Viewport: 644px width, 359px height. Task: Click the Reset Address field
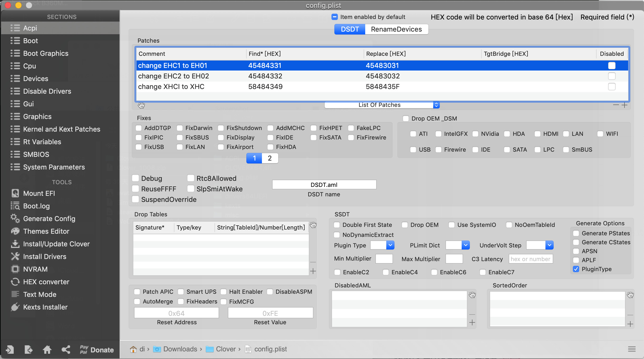pyautogui.click(x=177, y=313)
